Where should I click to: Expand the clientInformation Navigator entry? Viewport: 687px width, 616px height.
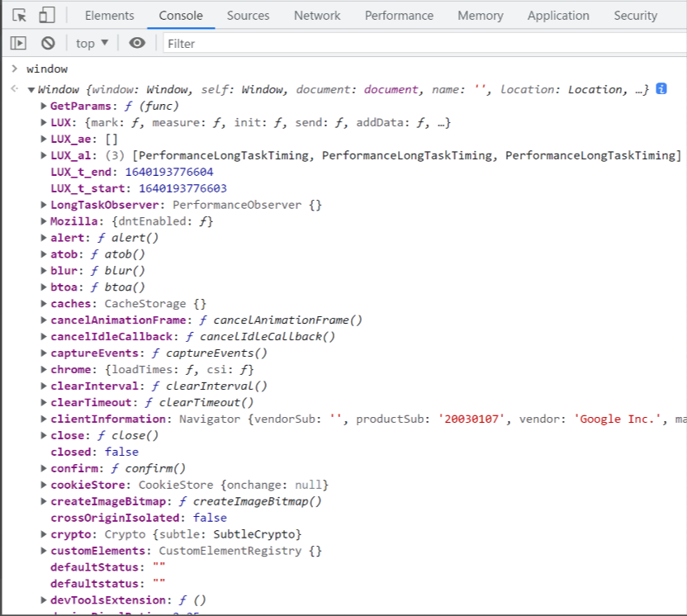[44, 419]
